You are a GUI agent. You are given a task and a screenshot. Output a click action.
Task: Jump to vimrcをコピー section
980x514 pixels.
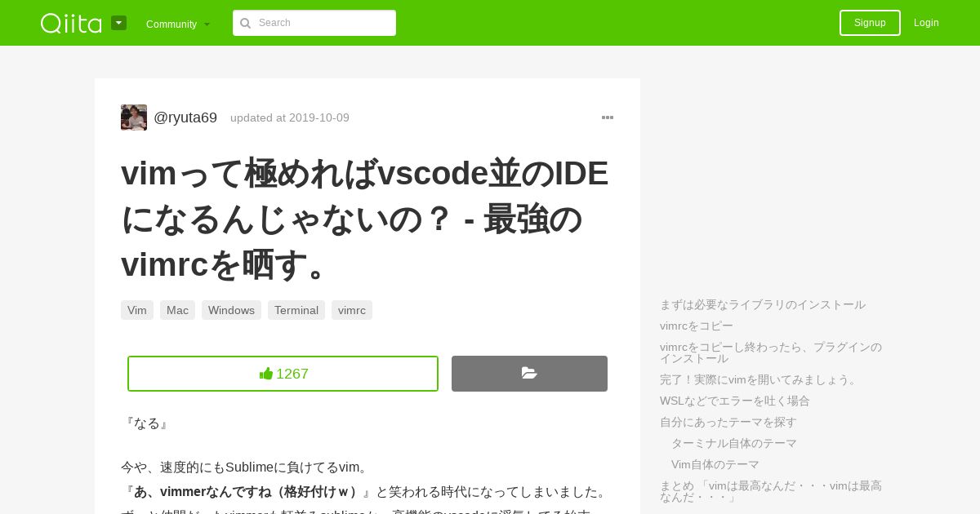point(697,326)
